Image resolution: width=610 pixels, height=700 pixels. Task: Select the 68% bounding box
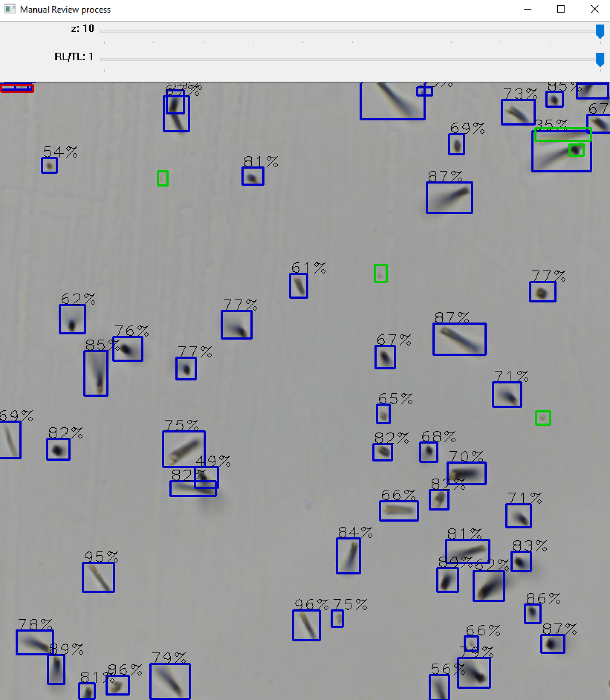(x=429, y=452)
